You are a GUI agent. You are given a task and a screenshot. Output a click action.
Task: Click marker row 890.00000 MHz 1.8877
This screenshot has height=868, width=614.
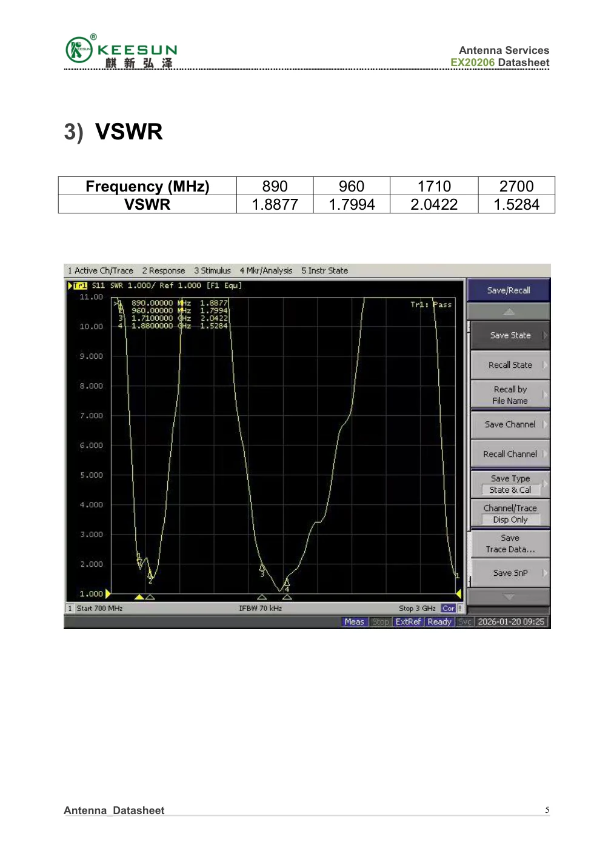pyautogui.click(x=171, y=303)
